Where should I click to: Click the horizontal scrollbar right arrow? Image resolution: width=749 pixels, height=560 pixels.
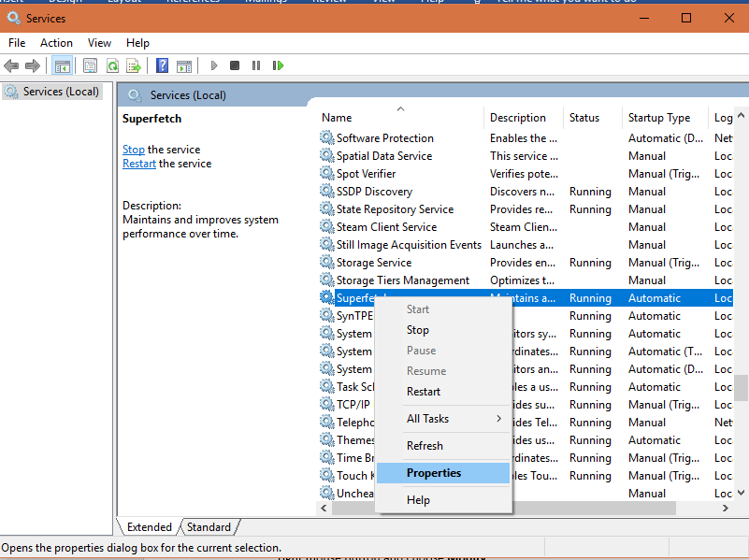pyautogui.click(x=726, y=508)
